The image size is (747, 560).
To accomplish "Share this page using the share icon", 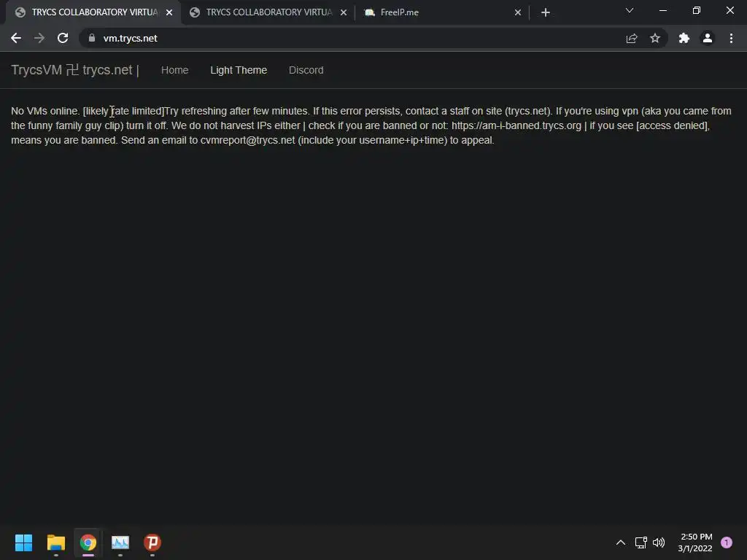I will coord(632,39).
